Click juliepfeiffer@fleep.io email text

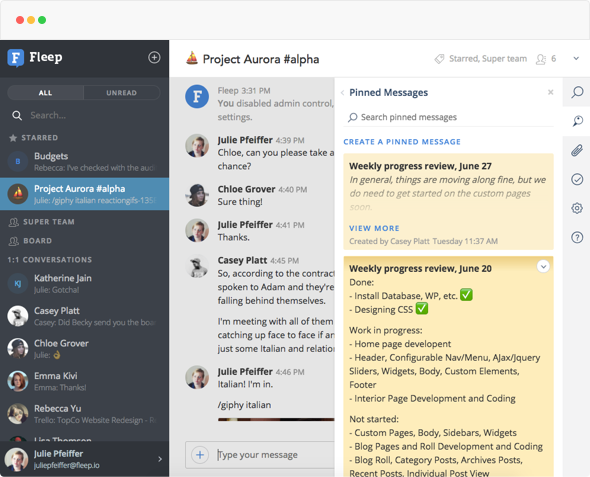pyautogui.click(x=67, y=465)
